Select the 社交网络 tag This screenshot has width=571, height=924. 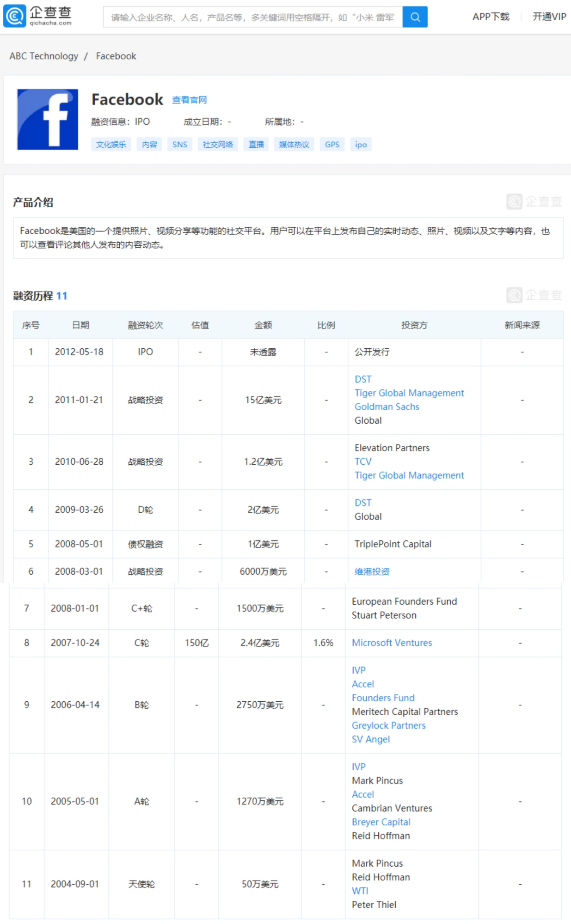coord(218,145)
